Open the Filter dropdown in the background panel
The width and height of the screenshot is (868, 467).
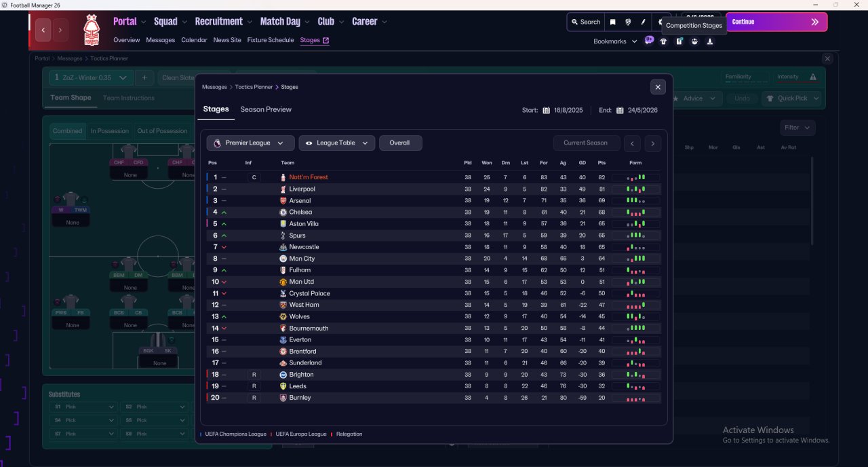(x=797, y=128)
